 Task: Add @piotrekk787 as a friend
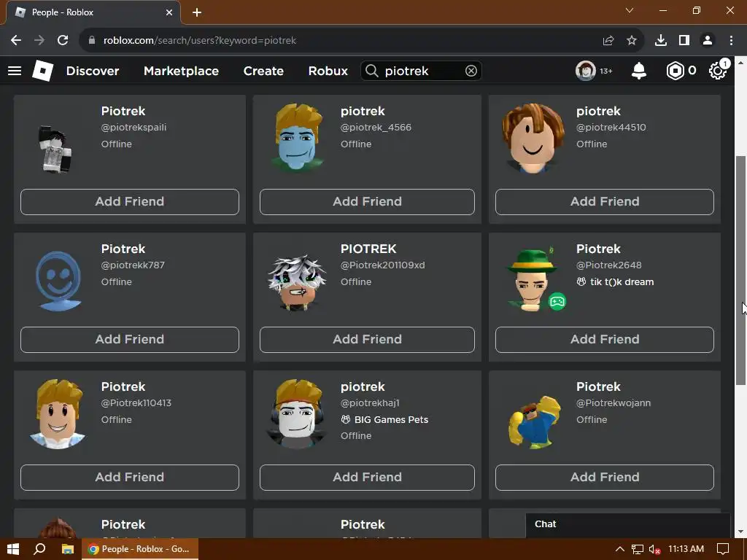coord(130,340)
